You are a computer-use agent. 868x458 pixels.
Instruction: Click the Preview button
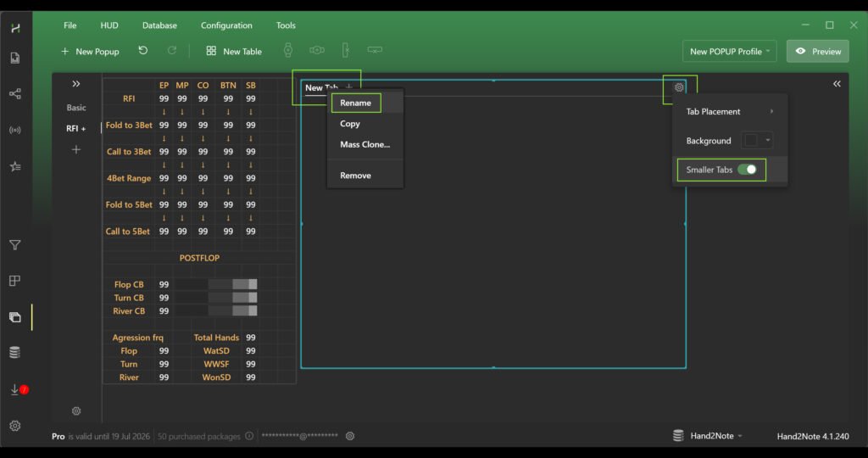[818, 52]
